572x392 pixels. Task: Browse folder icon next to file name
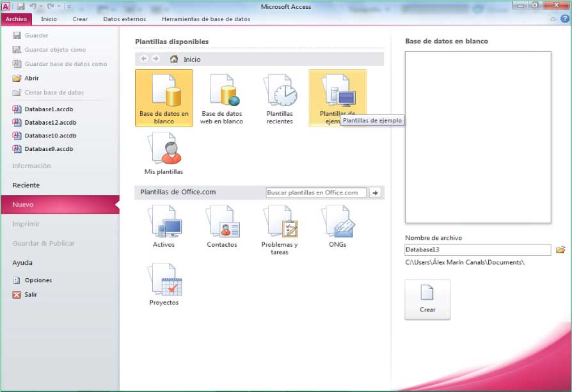pos(560,250)
